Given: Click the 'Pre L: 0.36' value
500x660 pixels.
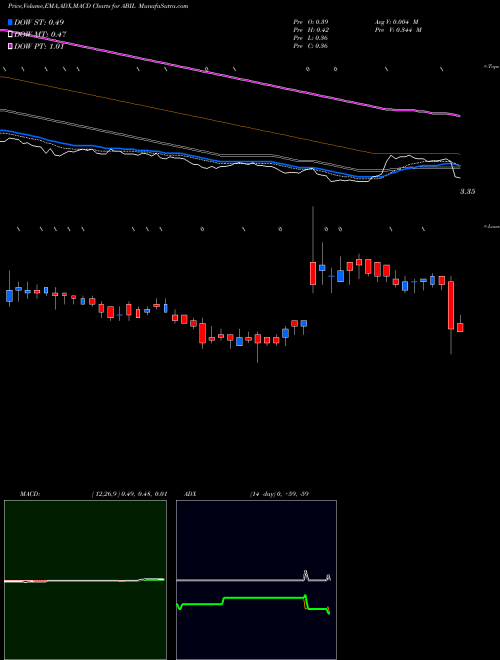Looking at the screenshot, I should [x=311, y=38].
